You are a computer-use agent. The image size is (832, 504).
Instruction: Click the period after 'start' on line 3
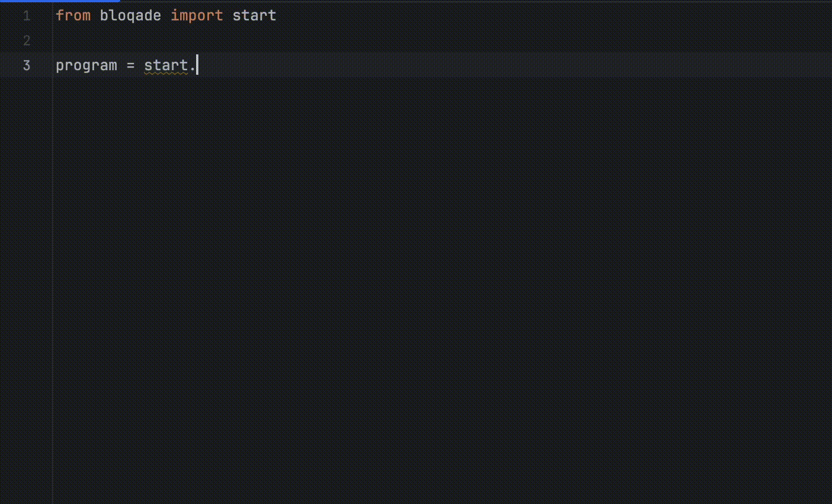[193, 67]
